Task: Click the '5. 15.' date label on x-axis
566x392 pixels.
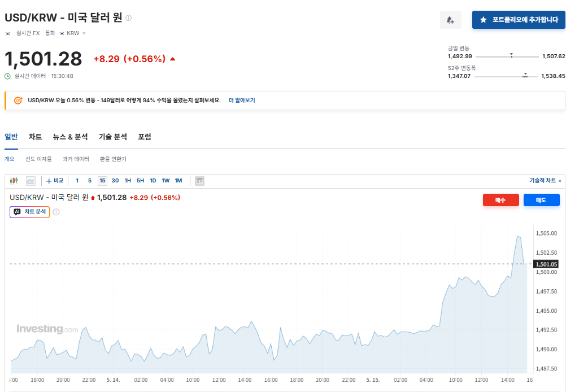Action: point(373,380)
